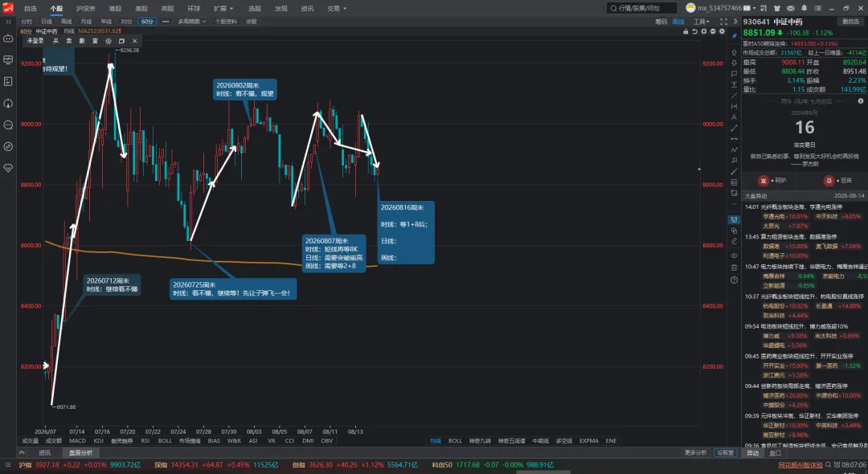The height and width of the screenshot is (474, 868).
Task: Collapse the right quote panel with double arrow
Action: [x=735, y=22]
